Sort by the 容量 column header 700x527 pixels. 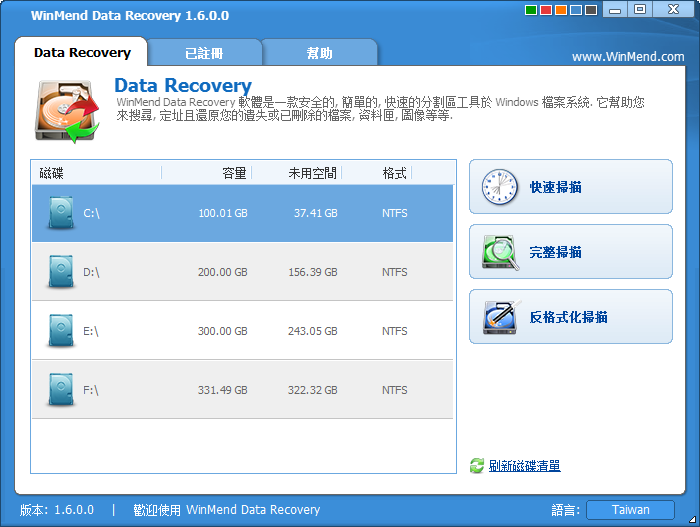(234, 173)
